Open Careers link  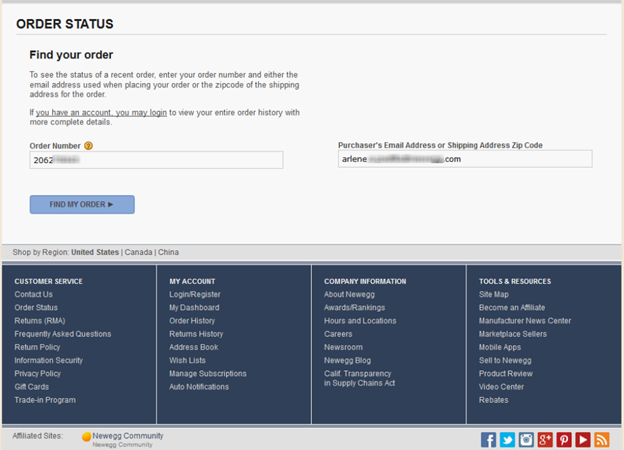(338, 334)
